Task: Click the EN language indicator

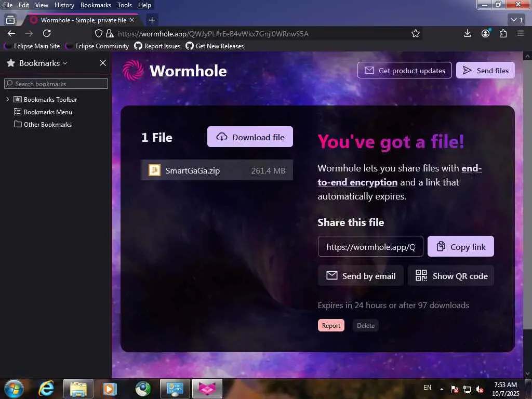Action: (427, 387)
